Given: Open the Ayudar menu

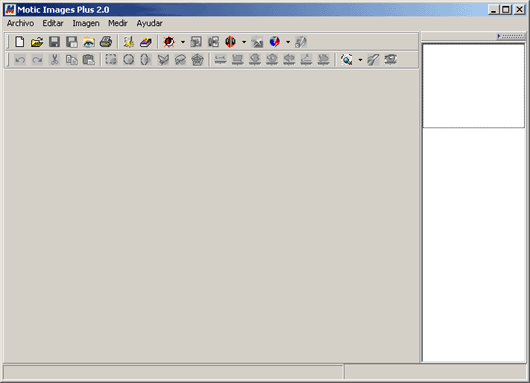Looking at the screenshot, I should (149, 23).
